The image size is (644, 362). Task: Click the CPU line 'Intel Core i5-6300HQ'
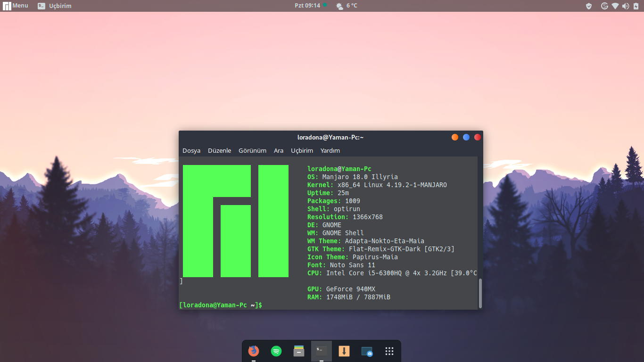pos(364,273)
